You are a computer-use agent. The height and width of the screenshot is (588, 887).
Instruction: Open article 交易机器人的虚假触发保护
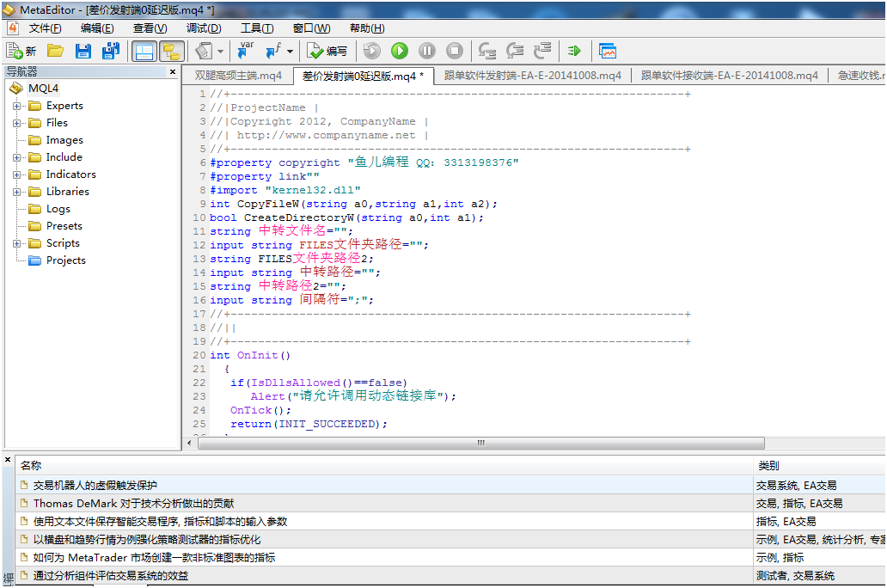coord(95,485)
